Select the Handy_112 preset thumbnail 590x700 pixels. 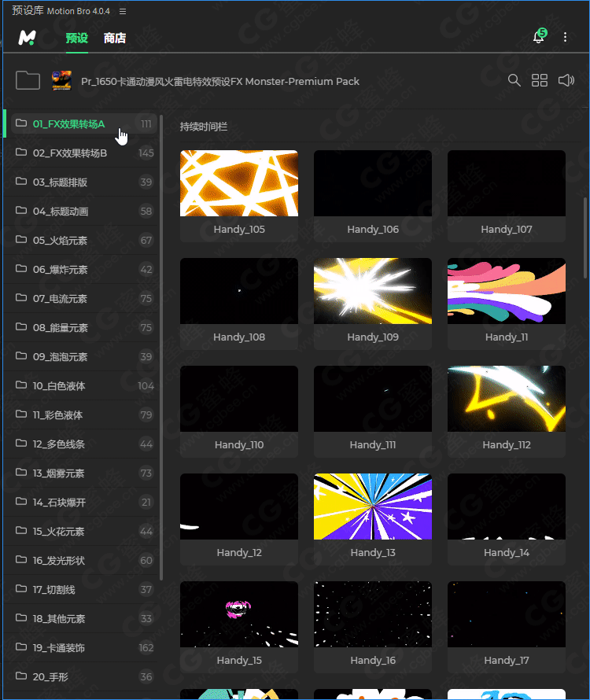tap(507, 399)
